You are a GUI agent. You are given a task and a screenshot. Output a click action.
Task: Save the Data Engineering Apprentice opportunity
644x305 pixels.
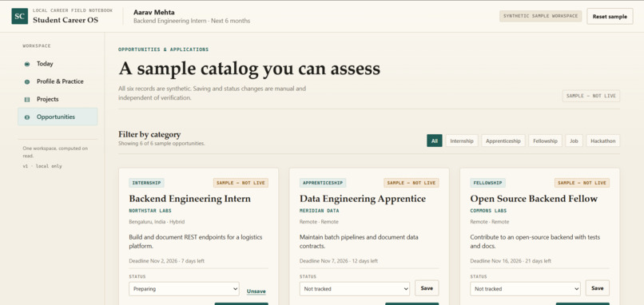pyautogui.click(x=427, y=288)
